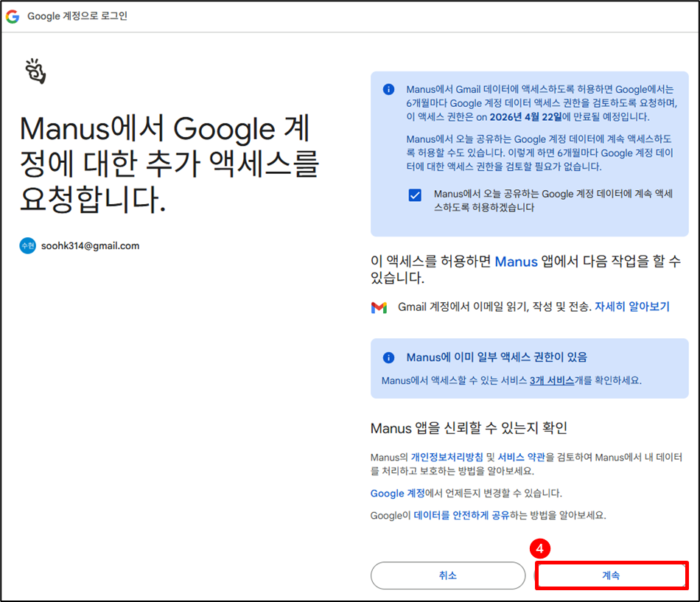The height and width of the screenshot is (602, 700).
Task: Open the 자세히 알아보기 link
Action: coord(632,307)
